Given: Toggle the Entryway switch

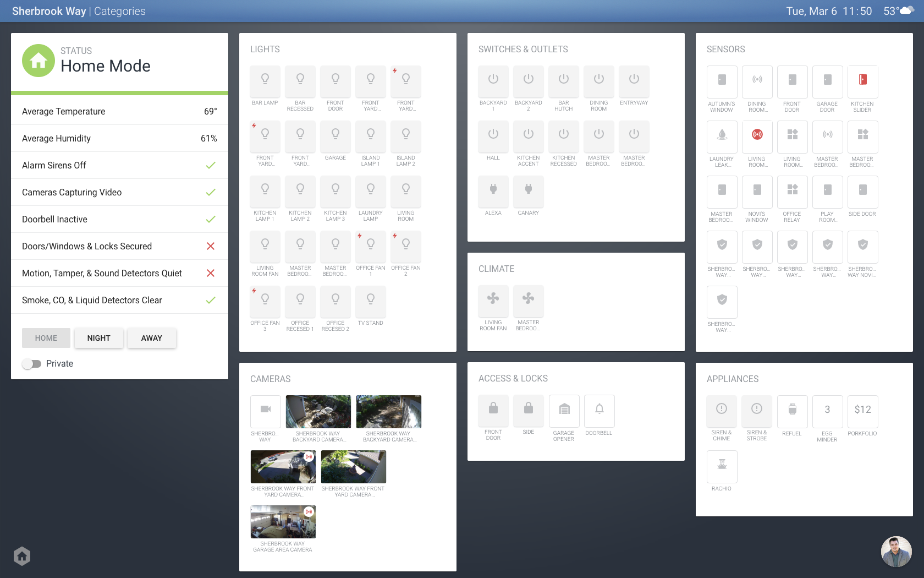Looking at the screenshot, I should 634,81.
